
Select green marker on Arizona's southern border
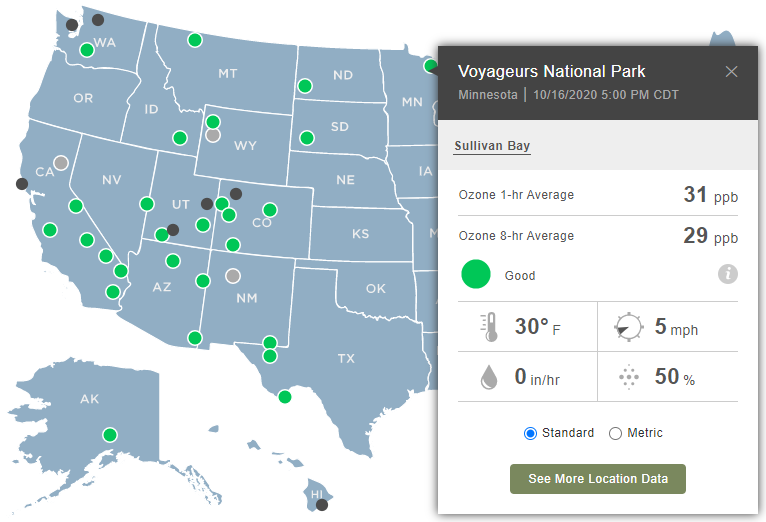(195, 338)
